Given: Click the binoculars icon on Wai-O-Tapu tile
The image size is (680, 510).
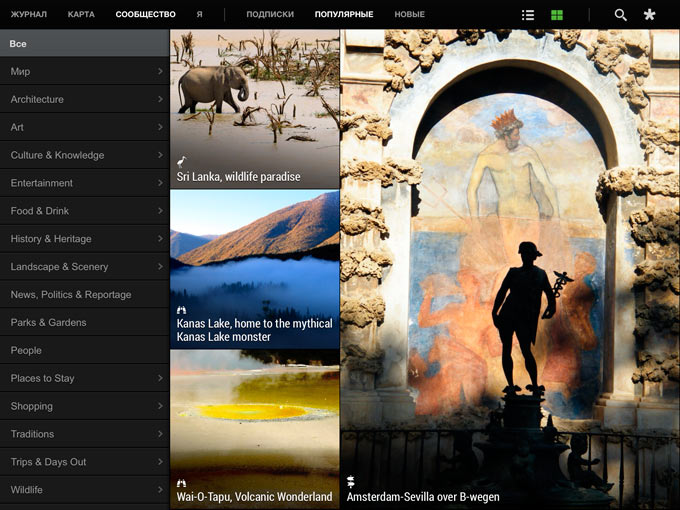Looking at the screenshot, I should coord(182,483).
